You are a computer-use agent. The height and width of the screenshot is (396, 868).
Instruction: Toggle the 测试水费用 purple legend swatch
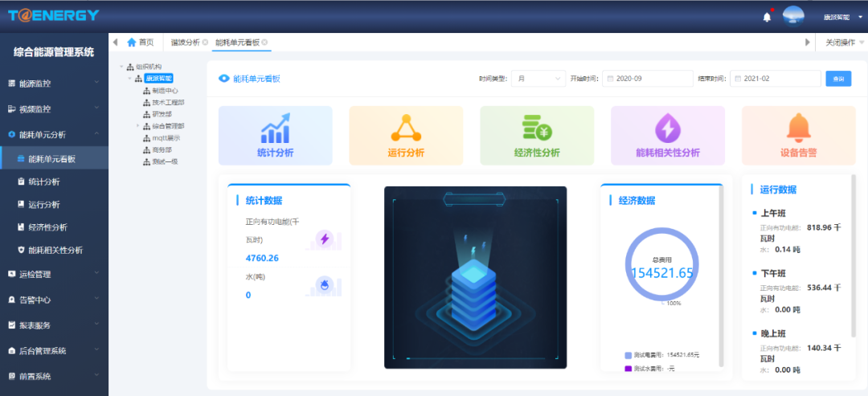click(628, 369)
